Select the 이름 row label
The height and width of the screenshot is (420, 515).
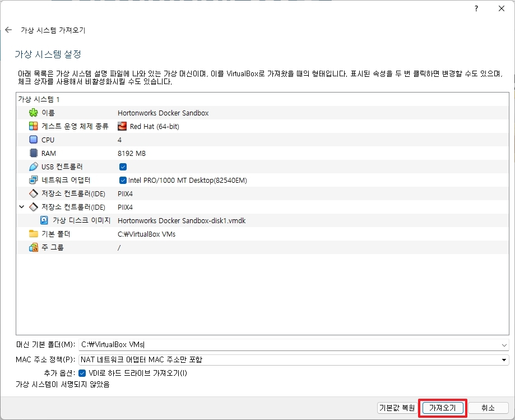pyautogui.click(x=48, y=113)
